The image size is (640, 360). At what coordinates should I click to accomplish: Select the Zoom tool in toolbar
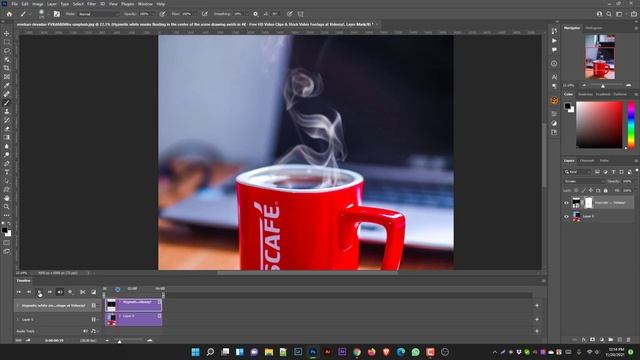pyautogui.click(x=7, y=207)
